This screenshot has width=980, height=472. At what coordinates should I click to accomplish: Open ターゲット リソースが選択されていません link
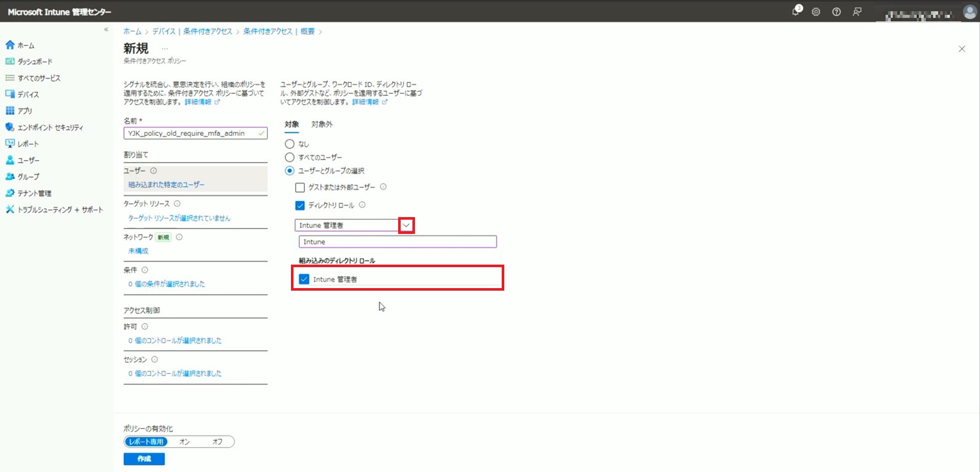[x=179, y=218]
